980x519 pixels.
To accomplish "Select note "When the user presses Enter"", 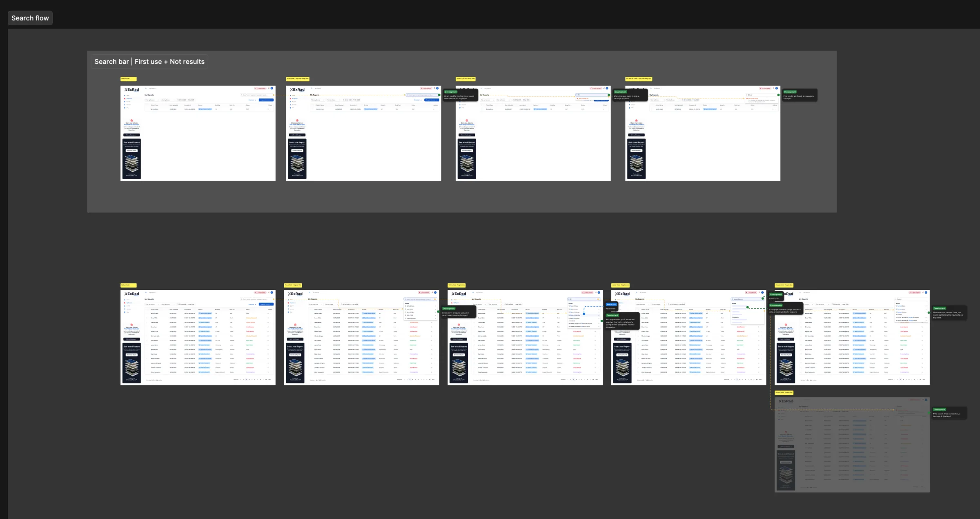I will pos(950,313).
